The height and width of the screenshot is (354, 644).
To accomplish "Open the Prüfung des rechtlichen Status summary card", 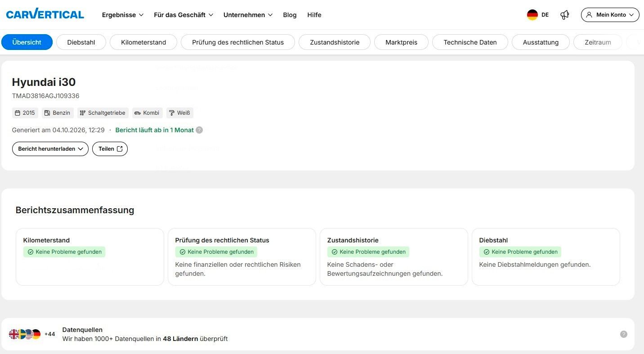I will coord(242,257).
